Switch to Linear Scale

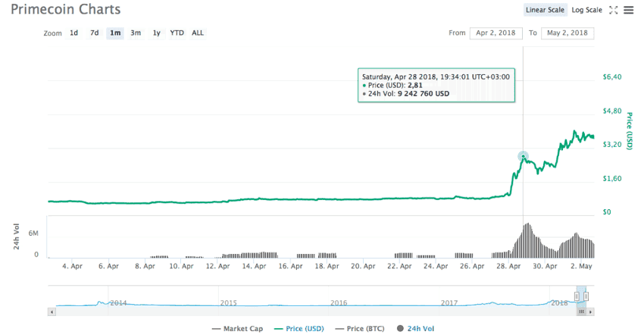[x=545, y=10]
